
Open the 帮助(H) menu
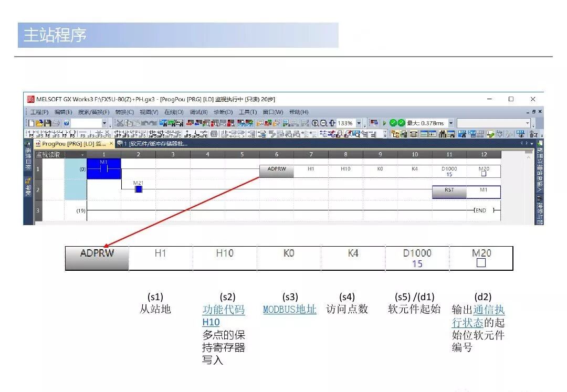point(299,112)
